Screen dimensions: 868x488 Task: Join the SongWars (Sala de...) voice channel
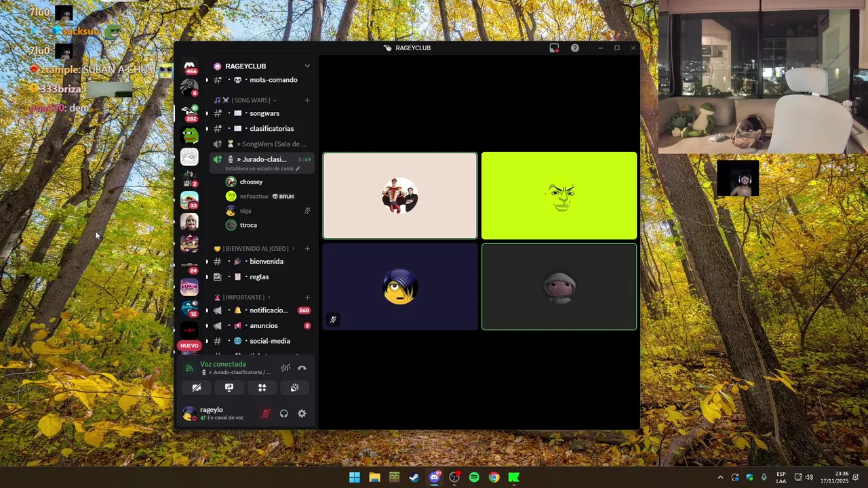[262, 144]
